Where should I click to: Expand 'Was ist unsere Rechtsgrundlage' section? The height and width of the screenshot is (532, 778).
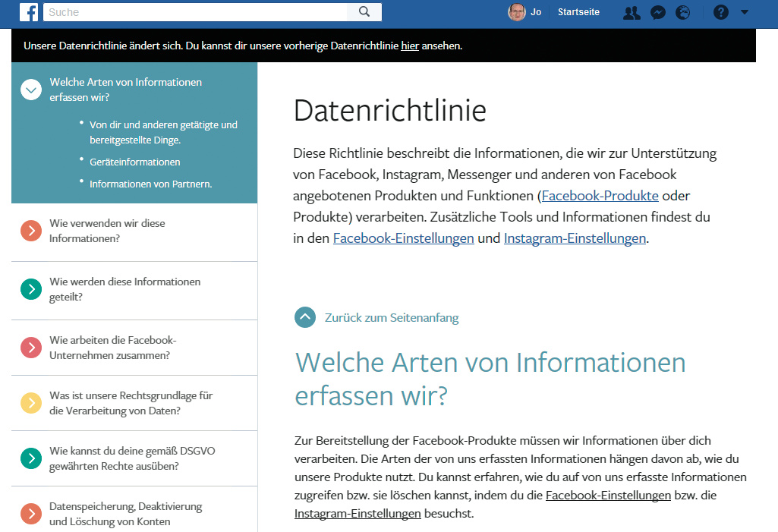pyautogui.click(x=30, y=403)
